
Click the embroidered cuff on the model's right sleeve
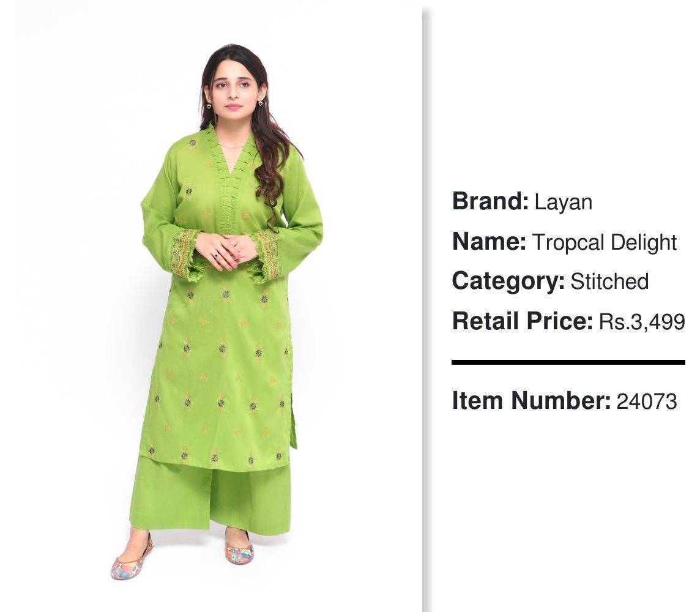click(x=184, y=253)
